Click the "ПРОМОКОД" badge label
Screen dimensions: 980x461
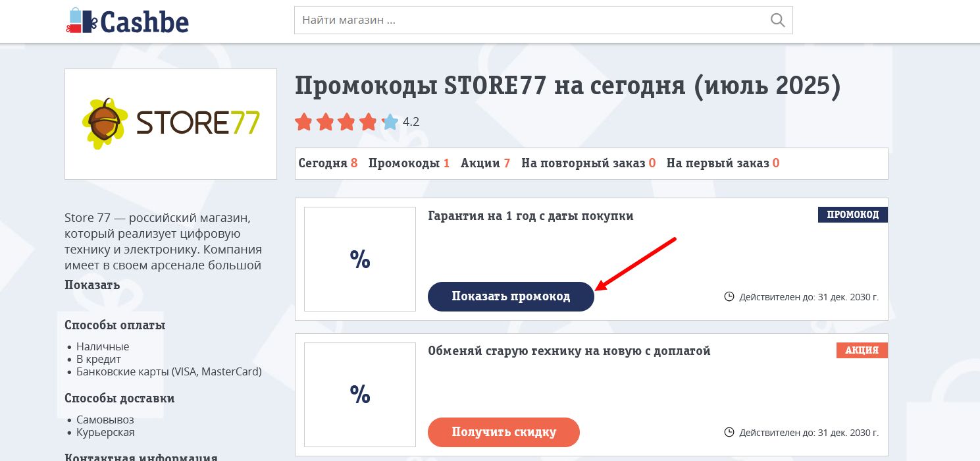[853, 215]
